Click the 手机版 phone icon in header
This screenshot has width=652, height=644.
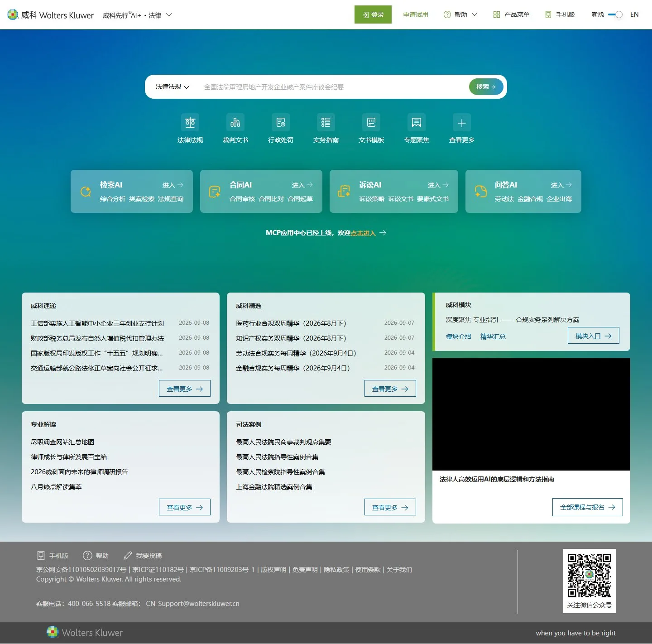pyautogui.click(x=548, y=14)
